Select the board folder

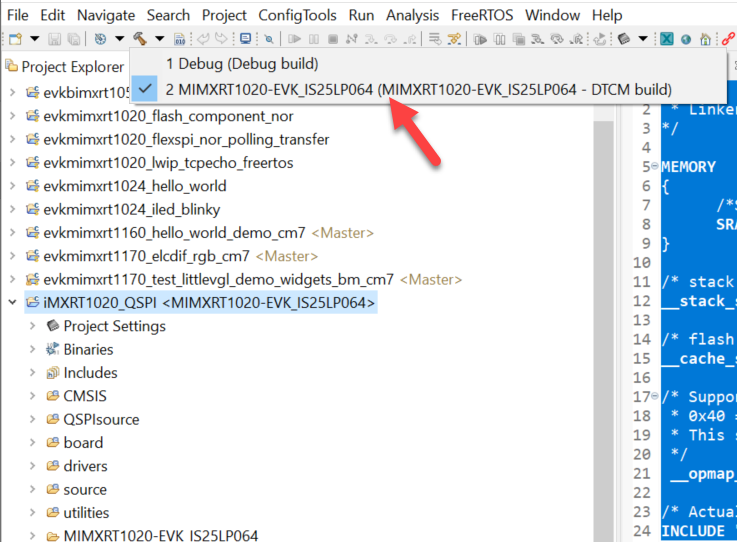tap(83, 442)
